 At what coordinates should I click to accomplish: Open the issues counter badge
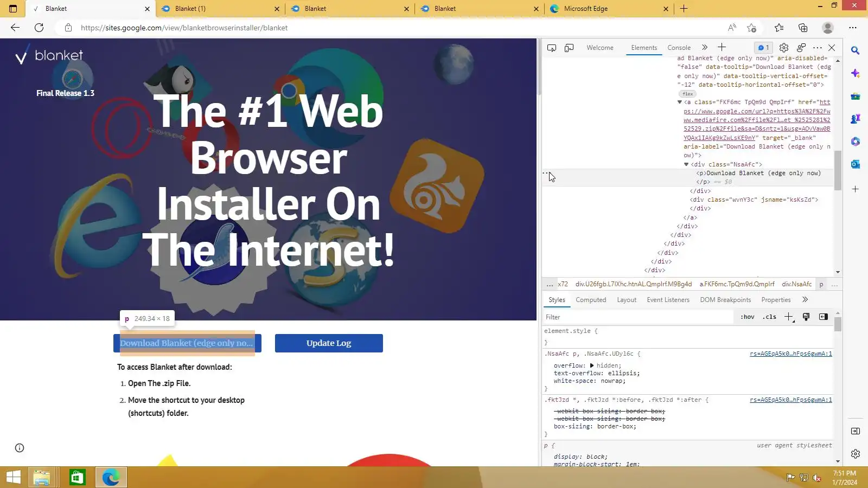click(x=763, y=48)
